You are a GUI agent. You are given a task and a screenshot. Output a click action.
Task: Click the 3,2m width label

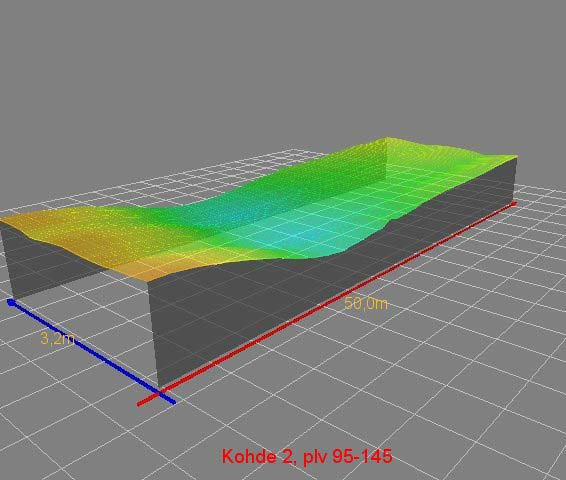(x=58, y=339)
